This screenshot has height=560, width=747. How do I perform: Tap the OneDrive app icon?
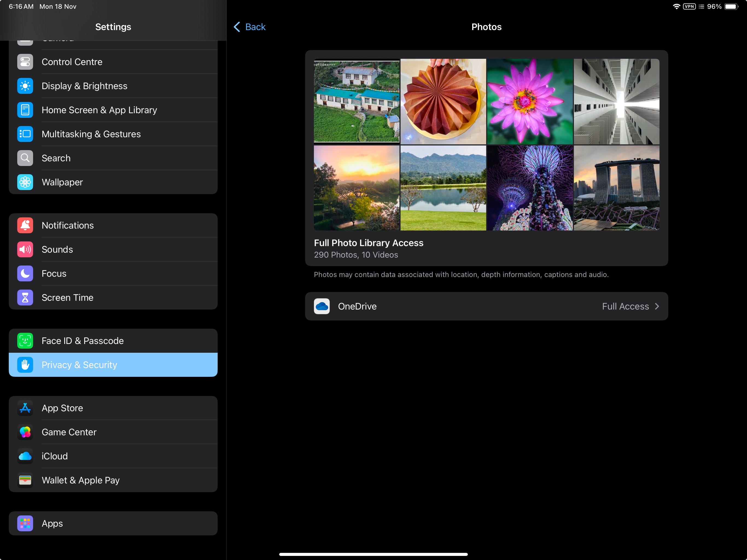point(322,306)
